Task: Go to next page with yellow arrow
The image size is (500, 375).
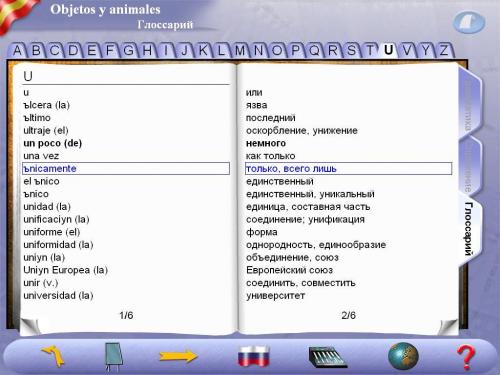Action: (178, 356)
